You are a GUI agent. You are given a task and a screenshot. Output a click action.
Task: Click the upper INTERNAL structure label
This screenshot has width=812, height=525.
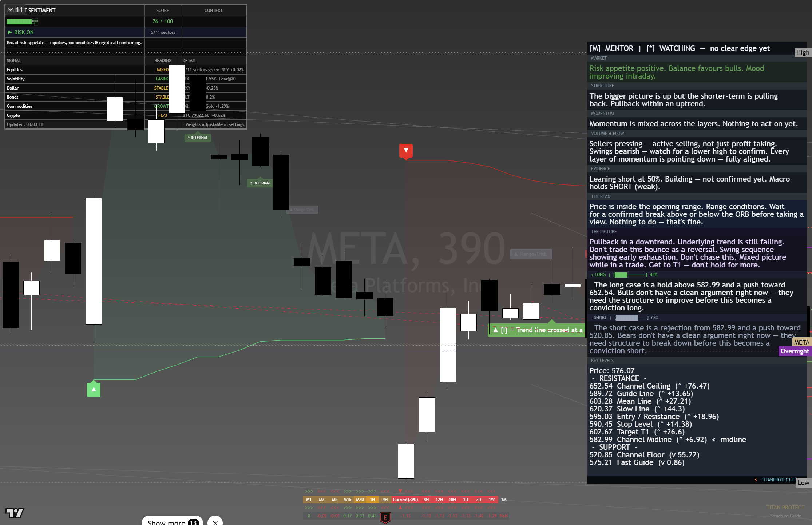[x=198, y=138]
